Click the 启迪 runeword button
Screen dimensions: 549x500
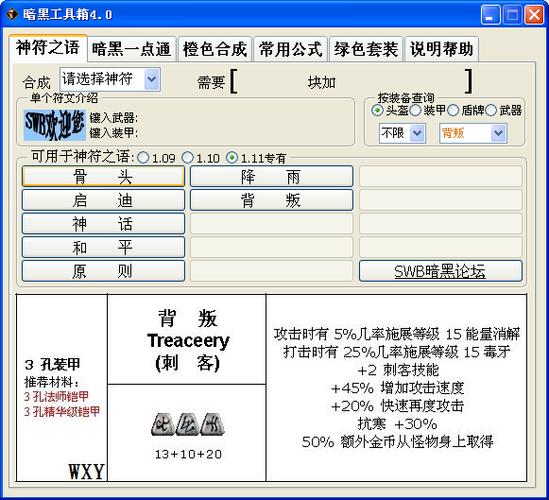coord(103,200)
